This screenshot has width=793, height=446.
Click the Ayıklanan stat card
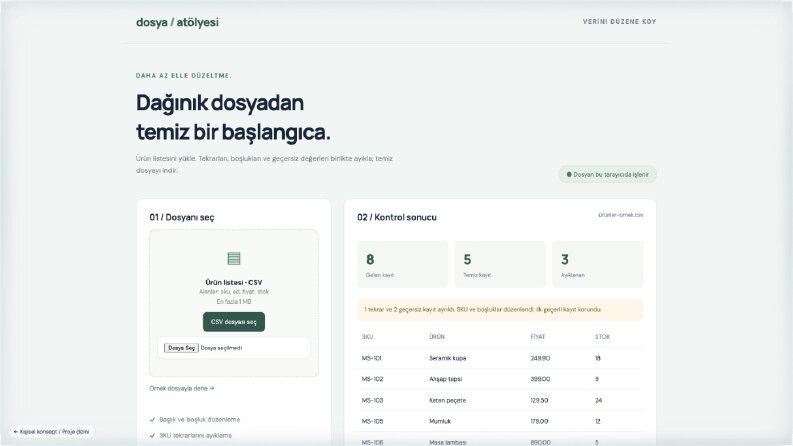[x=598, y=264]
